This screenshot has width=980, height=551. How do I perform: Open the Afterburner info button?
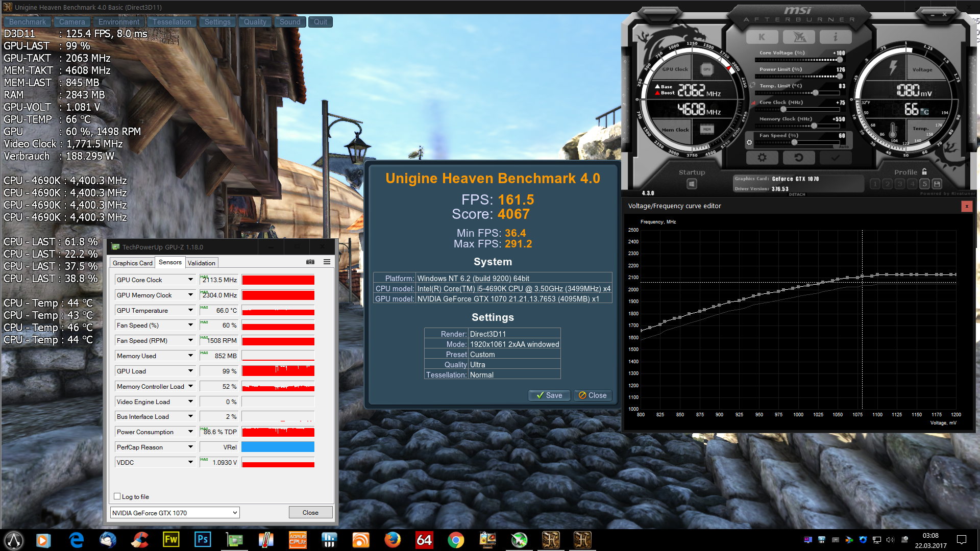tap(836, 37)
